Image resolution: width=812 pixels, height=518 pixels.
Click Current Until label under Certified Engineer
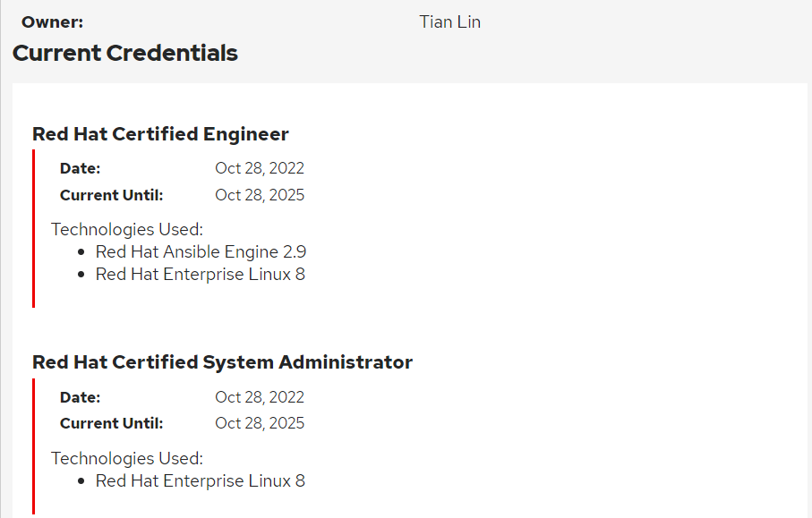(x=111, y=195)
